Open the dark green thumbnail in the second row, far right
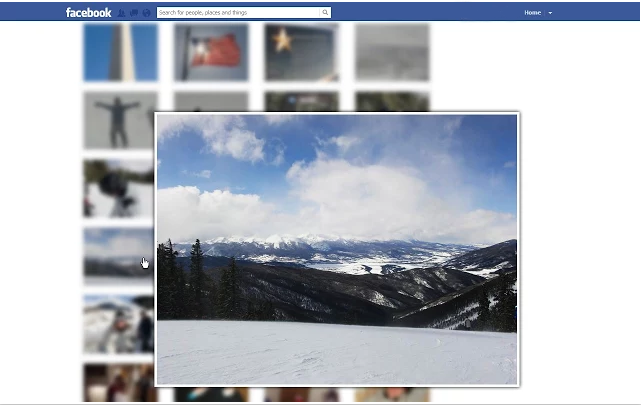 [x=392, y=102]
